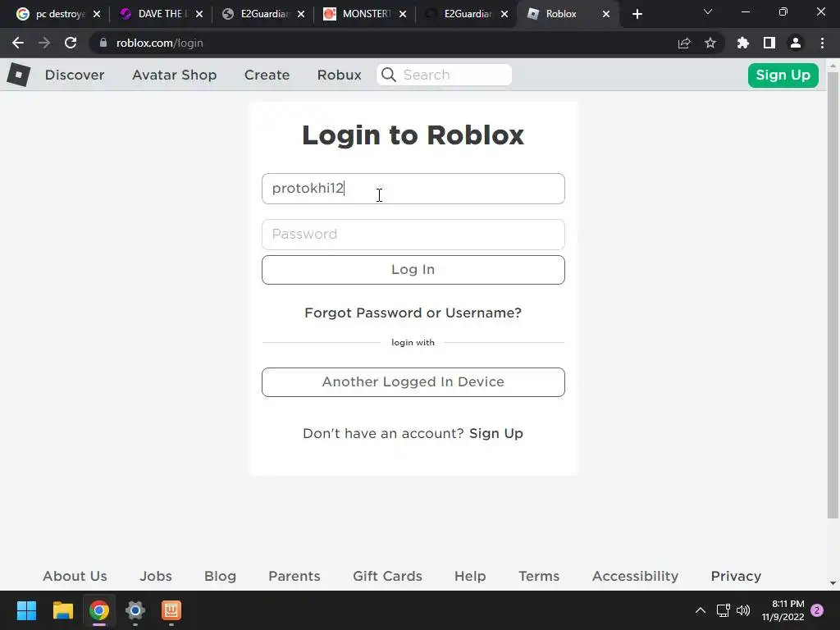Image resolution: width=840 pixels, height=630 pixels.
Task: Open the Extensions puzzle icon
Action: (743, 43)
